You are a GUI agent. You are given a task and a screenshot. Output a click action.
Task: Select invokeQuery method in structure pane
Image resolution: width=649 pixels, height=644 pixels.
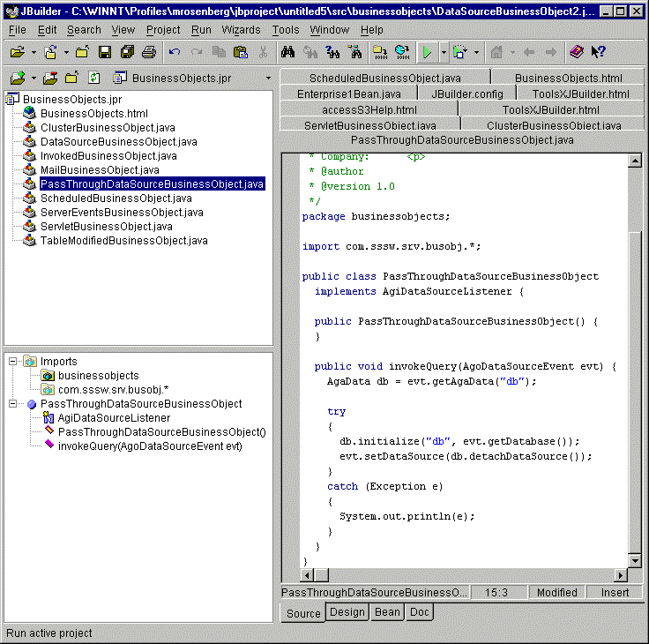(150, 446)
